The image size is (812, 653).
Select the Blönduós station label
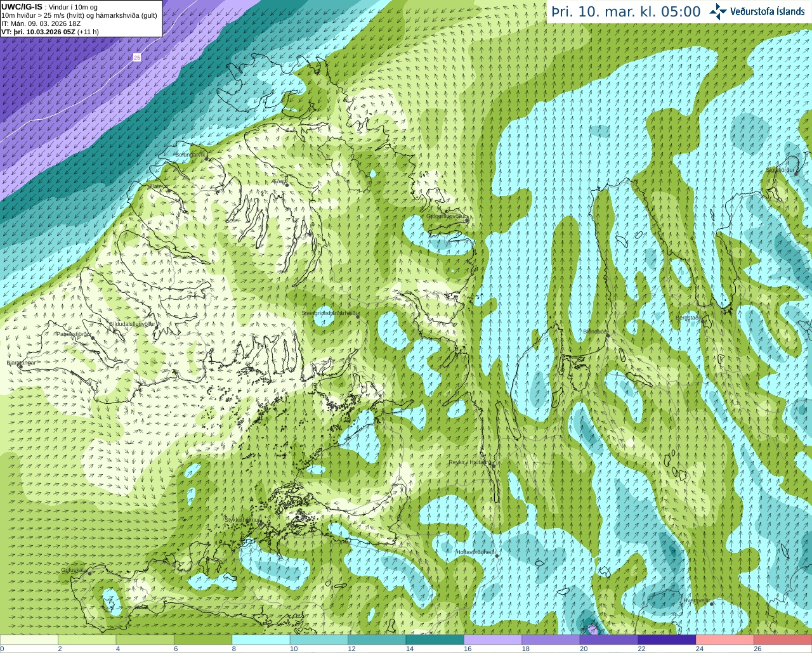click(x=594, y=332)
